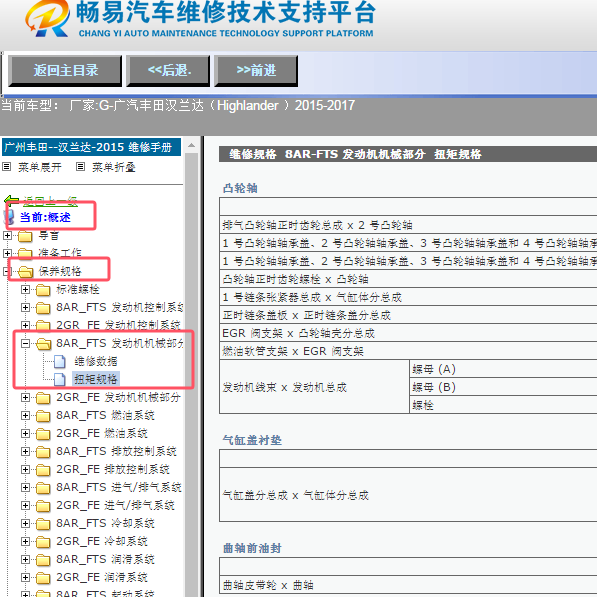
Task: Expand the 导言 folder node
Action: (x=7, y=236)
